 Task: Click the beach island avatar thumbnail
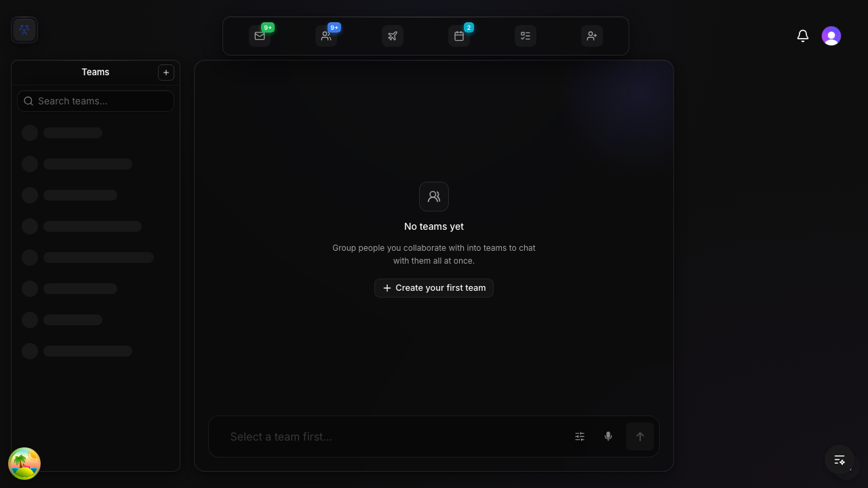tap(24, 464)
